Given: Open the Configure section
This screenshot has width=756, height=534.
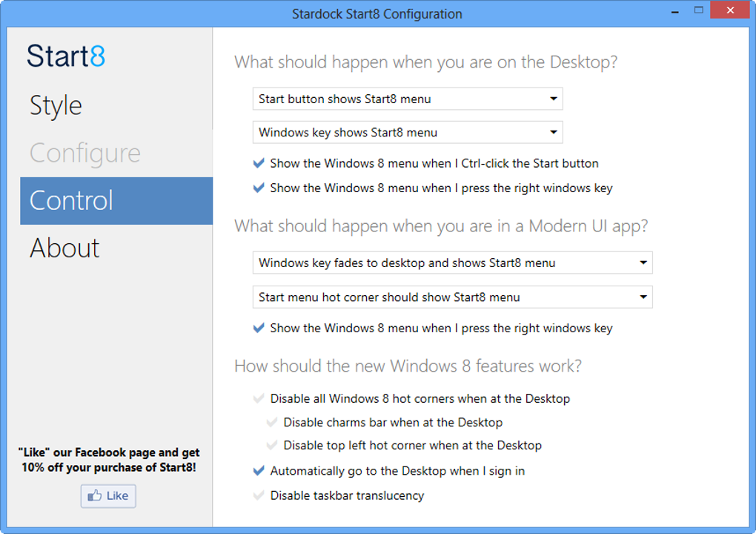Looking at the screenshot, I should tap(84, 154).
